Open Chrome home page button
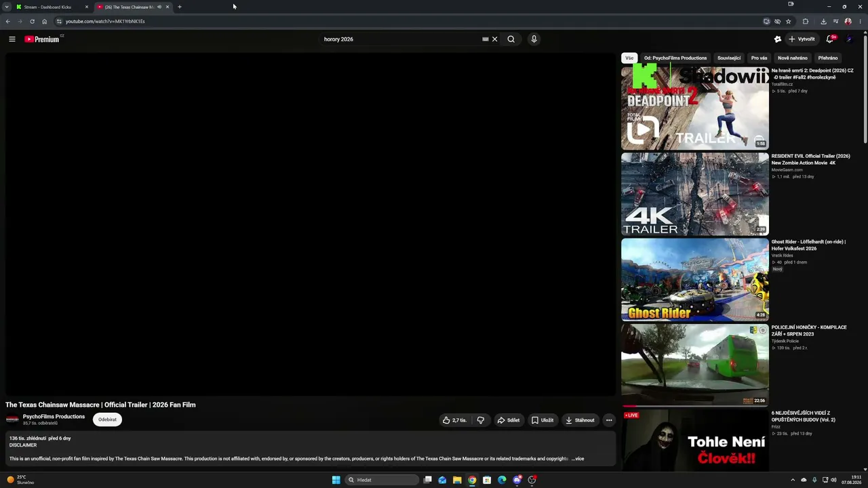 click(45, 21)
